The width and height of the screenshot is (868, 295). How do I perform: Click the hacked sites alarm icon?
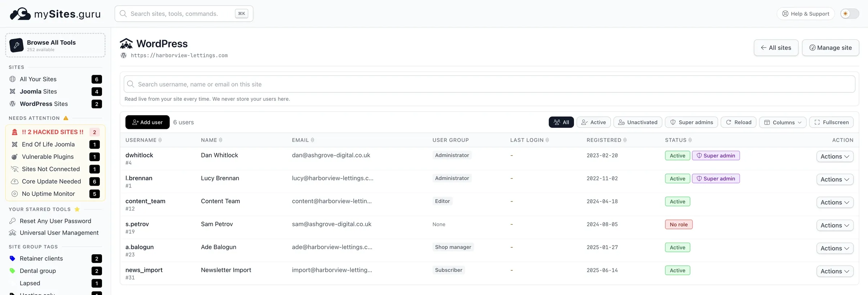(14, 132)
